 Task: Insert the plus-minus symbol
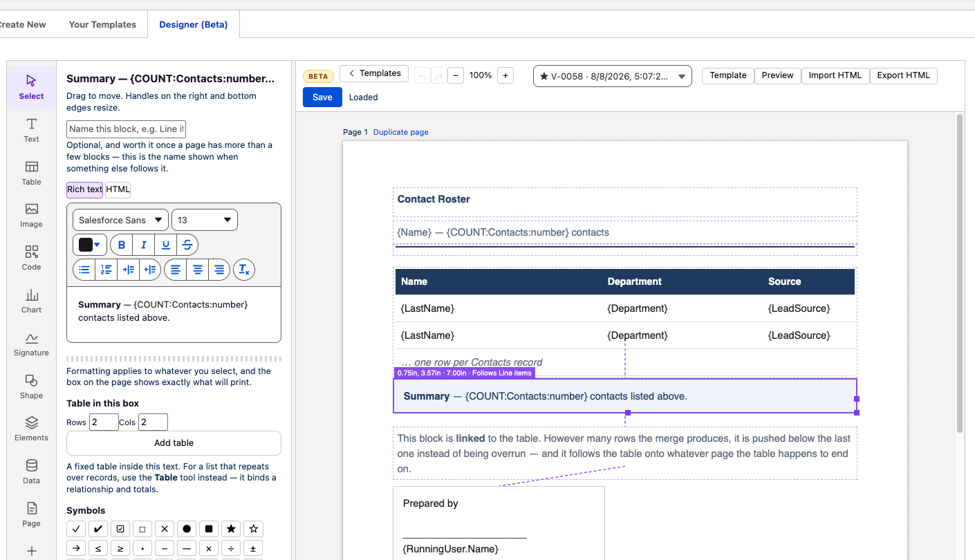click(253, 548)
